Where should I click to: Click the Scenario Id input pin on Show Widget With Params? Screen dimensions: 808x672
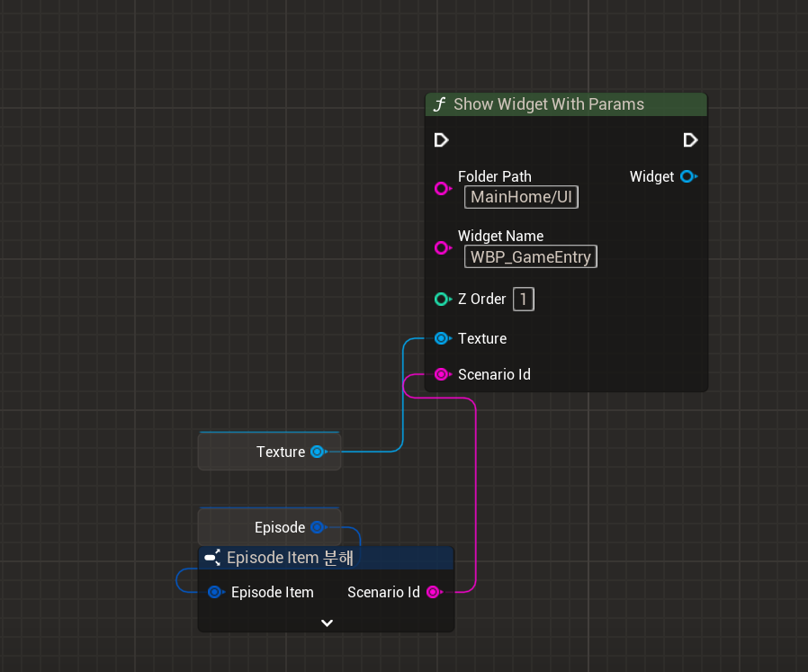coord(443,374)
